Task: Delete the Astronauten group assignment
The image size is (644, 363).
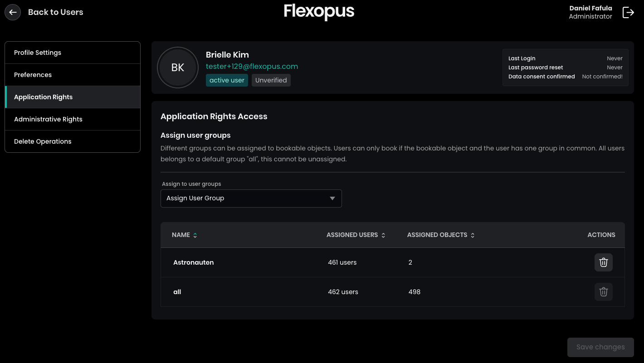Action: pos(603,262)
